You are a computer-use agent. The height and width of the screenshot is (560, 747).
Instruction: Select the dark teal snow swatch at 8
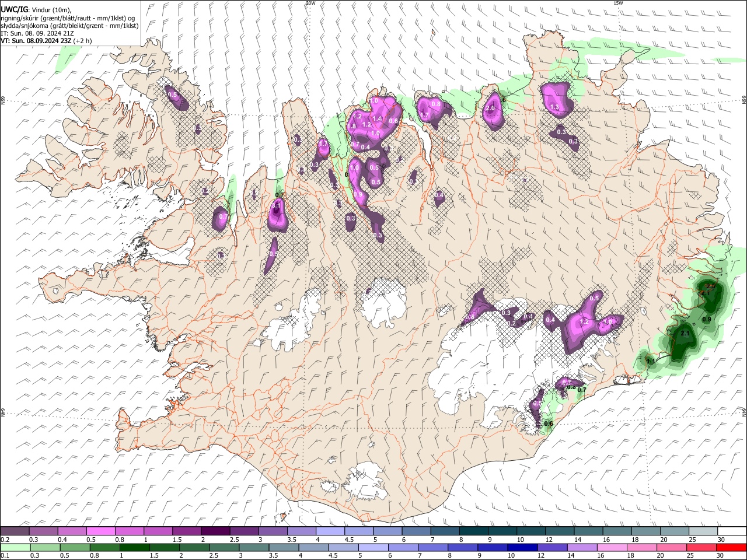pyautogui.click(x=474, y=531)
